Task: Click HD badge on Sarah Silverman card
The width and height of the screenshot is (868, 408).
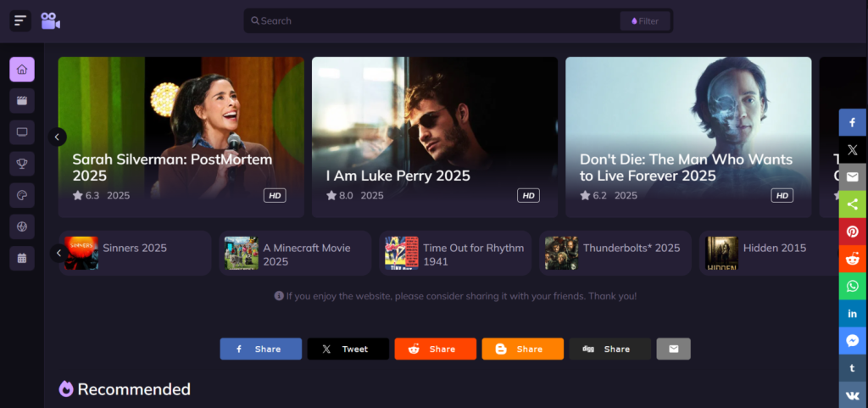Action: click(x=275, y=195)
